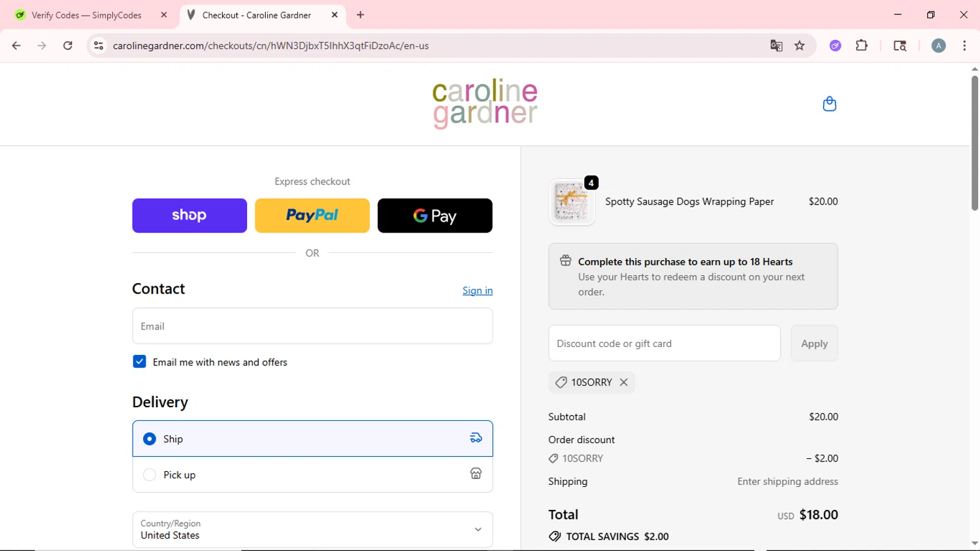Screen dimensions: 980x551
Task: Open the side panel search icon
Action: pyautogui.click(x=900, y=46)
